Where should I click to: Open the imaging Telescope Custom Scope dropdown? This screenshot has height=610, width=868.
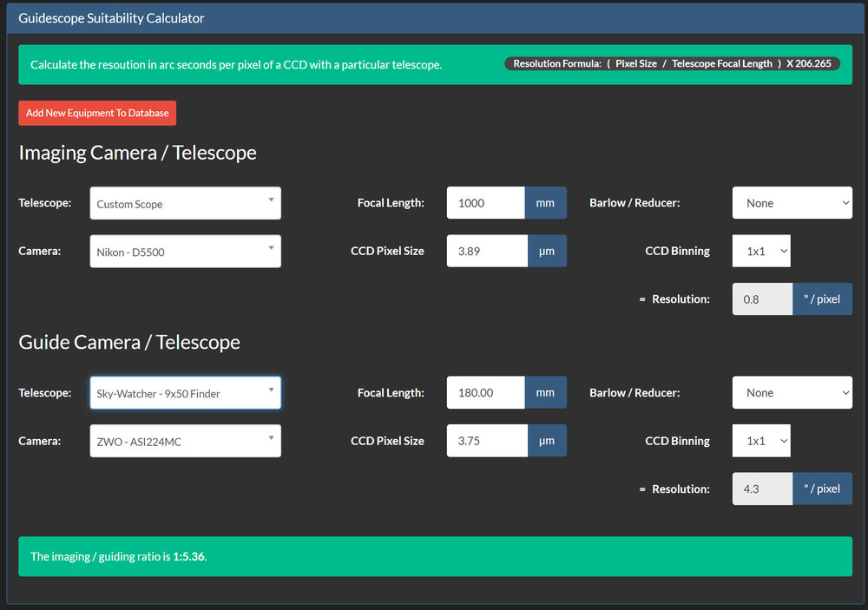[x=185, y=204]
